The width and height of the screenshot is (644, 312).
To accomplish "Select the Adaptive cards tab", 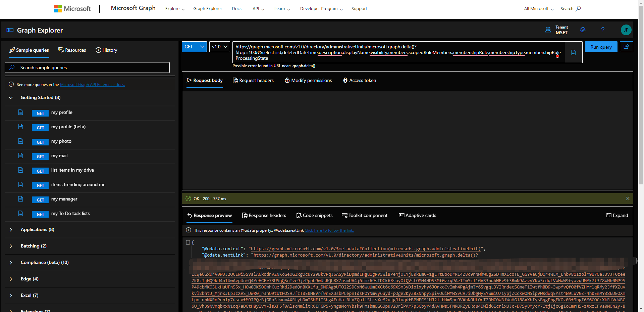I will (417, 215).
